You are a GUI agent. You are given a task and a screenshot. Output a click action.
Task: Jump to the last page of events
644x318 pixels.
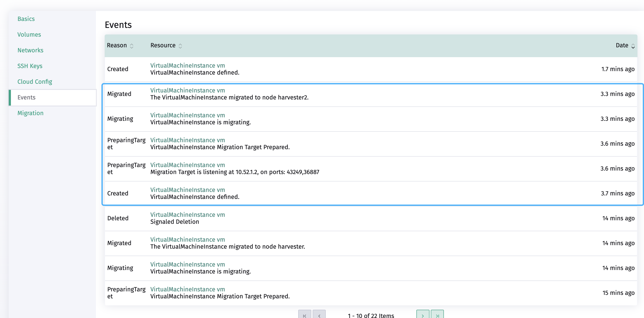pyautogui.click(x=437, y=315)
